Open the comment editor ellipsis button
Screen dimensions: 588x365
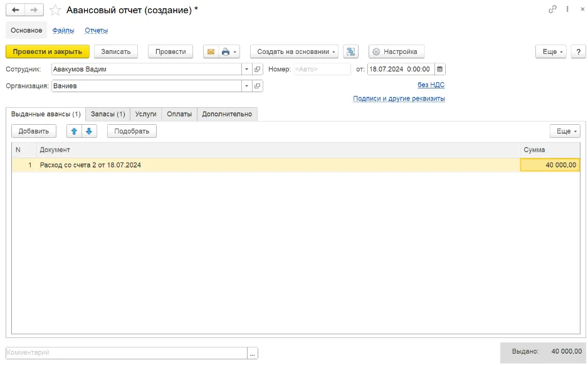coord(253,353)
